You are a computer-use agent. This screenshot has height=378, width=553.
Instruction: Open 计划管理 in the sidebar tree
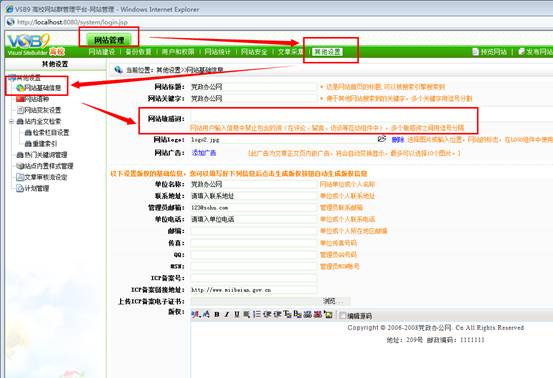tap(37, 189)
